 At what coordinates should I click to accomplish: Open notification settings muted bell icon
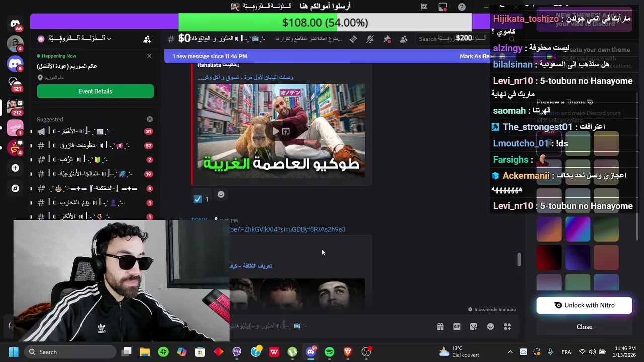point(370,39)
